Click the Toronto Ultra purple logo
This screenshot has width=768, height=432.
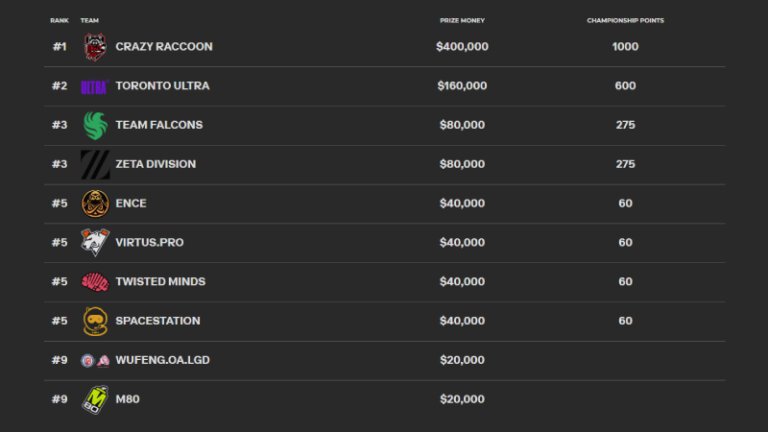(x=94, y=86)
